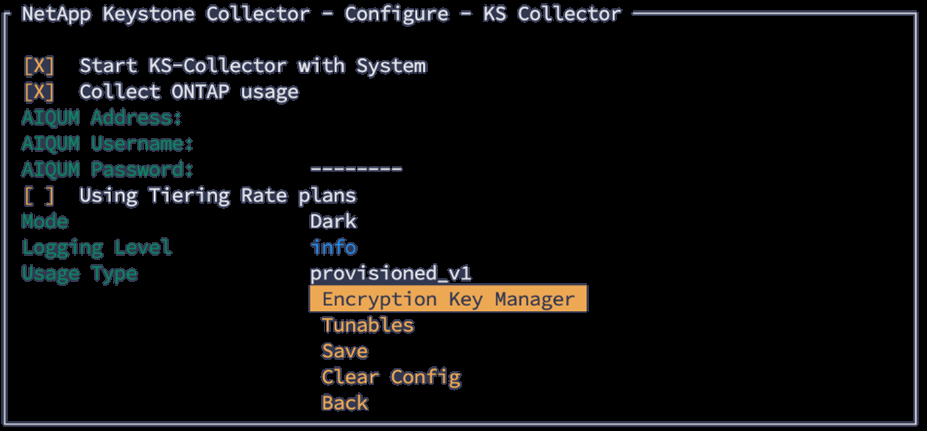This screenshot has width=927, height=431.
Task: Open the Logging Level info selector
Action: pyautogui.click(x=333, y=247)
